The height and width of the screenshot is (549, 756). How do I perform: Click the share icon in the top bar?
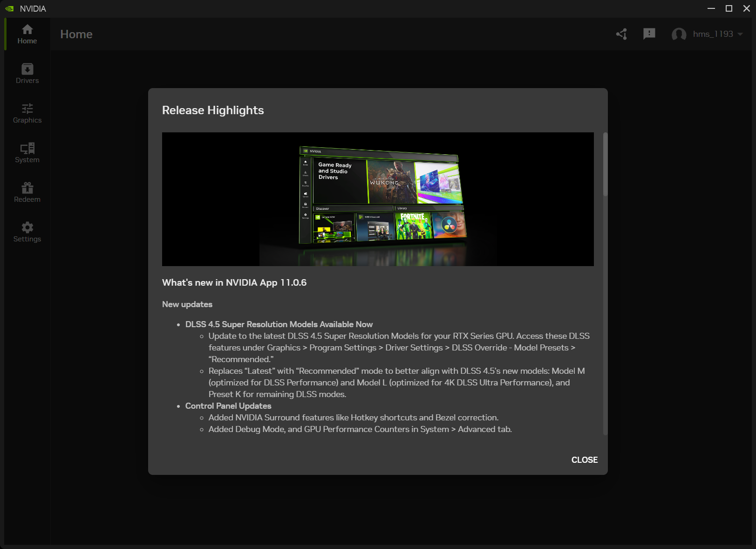[620, 34]
